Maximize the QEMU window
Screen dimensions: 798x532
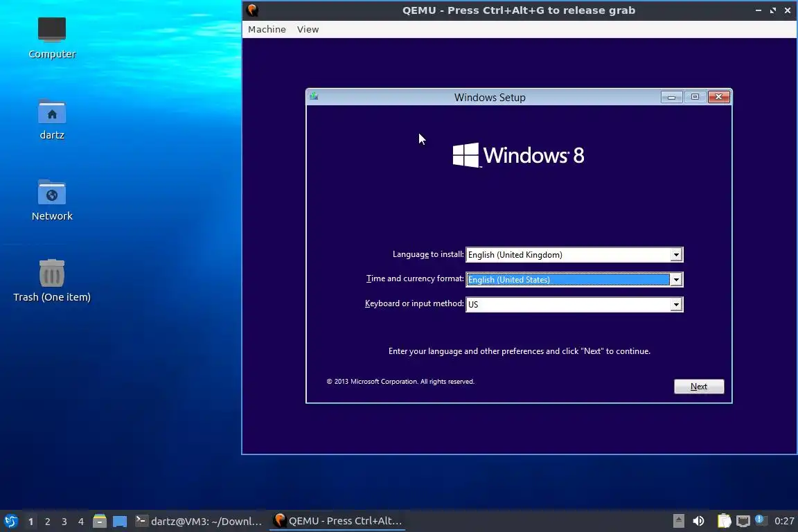773,10
